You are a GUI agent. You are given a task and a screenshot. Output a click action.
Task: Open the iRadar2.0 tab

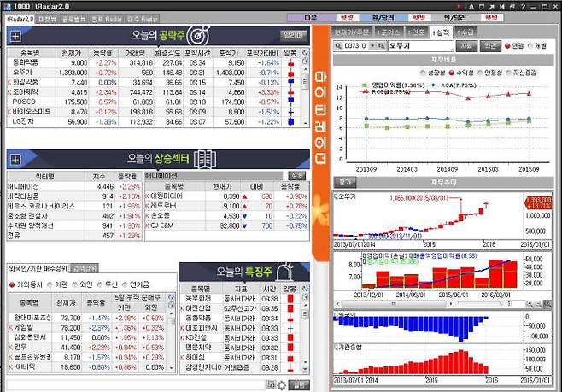coord(20,19)
